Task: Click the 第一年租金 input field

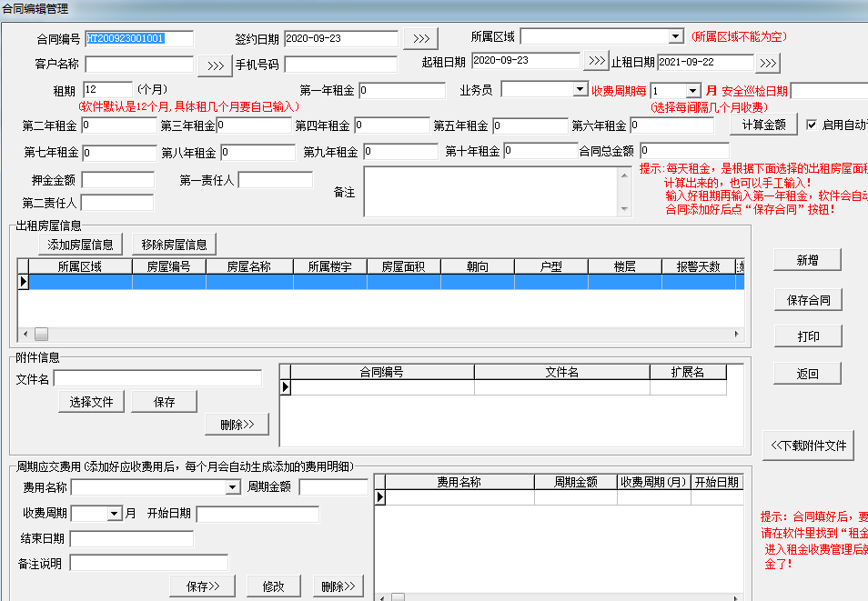Action: 402,90
